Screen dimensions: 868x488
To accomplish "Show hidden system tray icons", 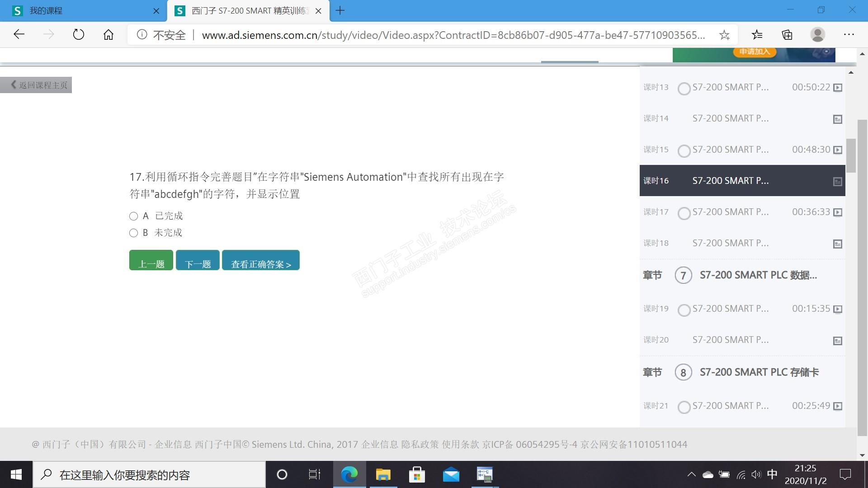I will tap(691, 474).
